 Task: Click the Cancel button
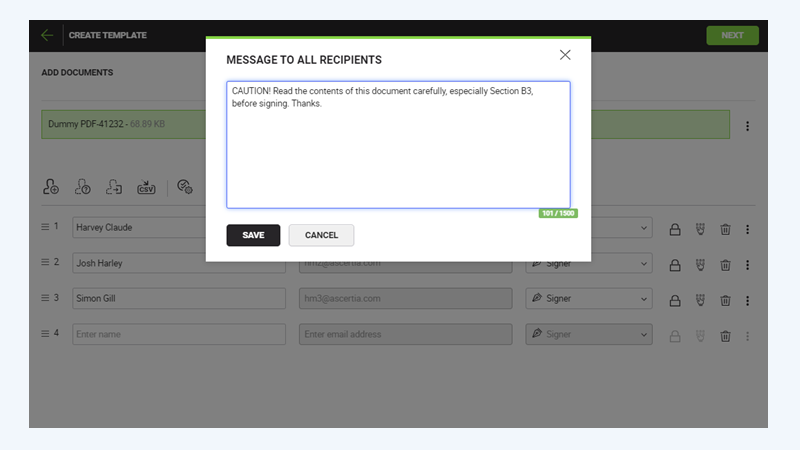(321, 235)
